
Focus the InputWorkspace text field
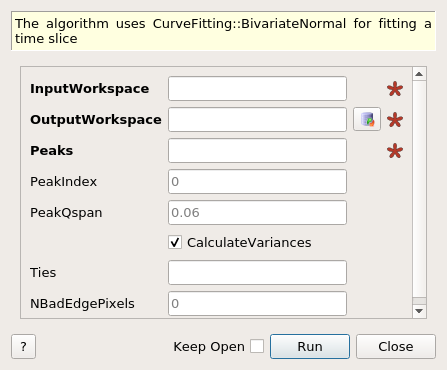click(257, 89)
